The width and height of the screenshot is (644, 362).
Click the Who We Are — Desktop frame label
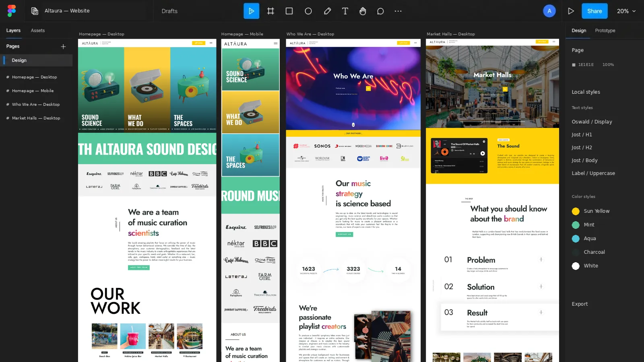coord(310,34)
